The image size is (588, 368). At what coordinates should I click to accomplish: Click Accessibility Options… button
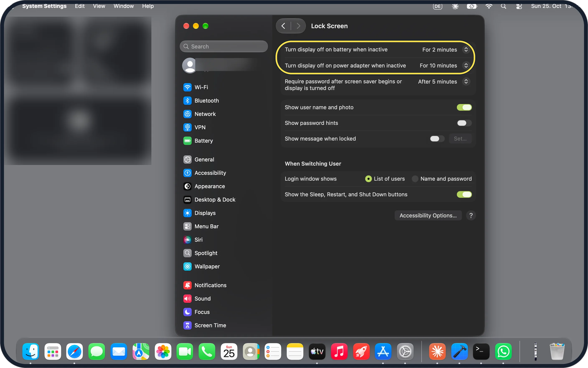[x=428, y=215]
